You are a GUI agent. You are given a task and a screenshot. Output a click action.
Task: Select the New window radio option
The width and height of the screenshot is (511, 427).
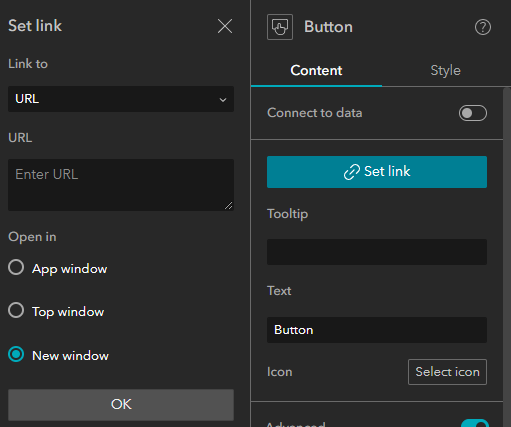(x=16, y=354)
